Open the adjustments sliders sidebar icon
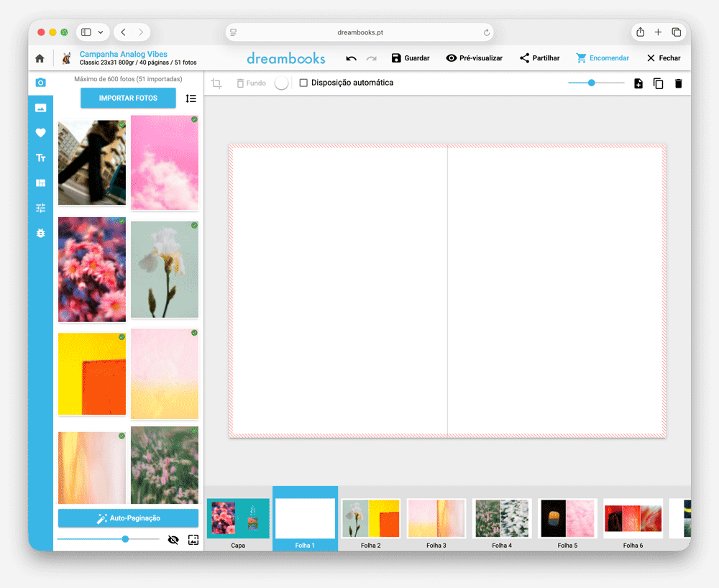This screenshot has height=588, width=719. click(40, 208)
